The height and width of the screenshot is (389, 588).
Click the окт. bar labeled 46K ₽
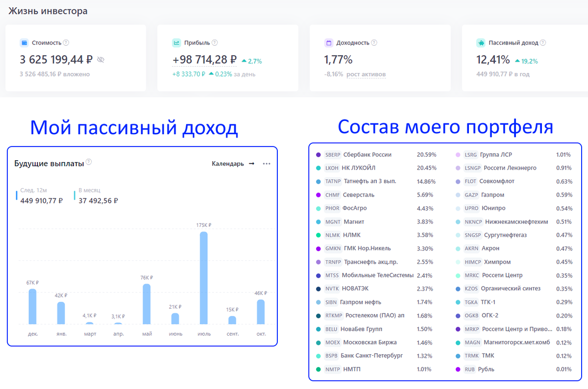pos(261,312)
